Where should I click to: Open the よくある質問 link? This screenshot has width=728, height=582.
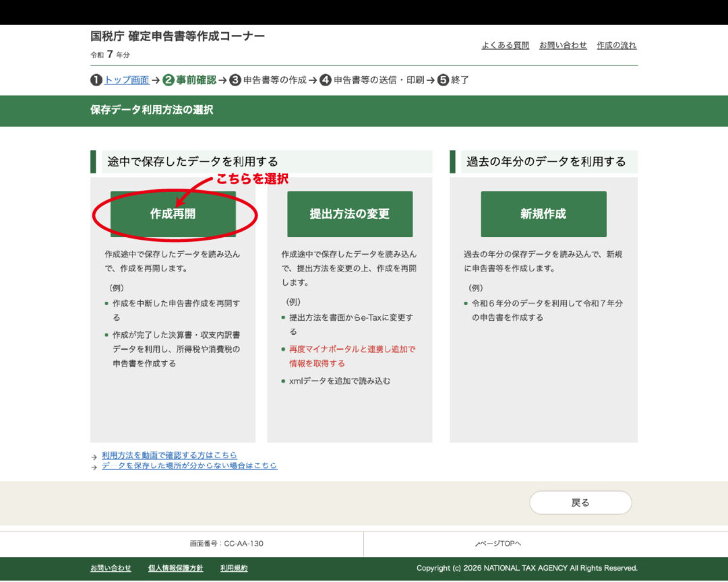pos(505,45)
